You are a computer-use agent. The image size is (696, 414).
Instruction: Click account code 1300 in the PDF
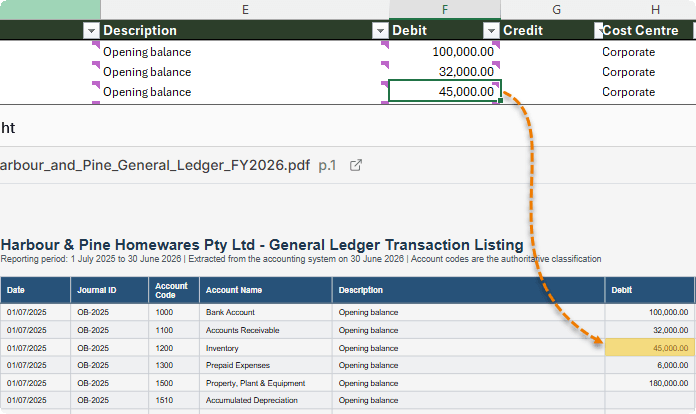[x=164, y=365]
